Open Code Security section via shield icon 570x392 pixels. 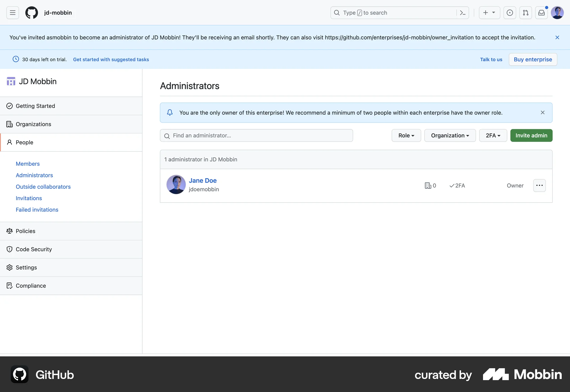(33, 249)
